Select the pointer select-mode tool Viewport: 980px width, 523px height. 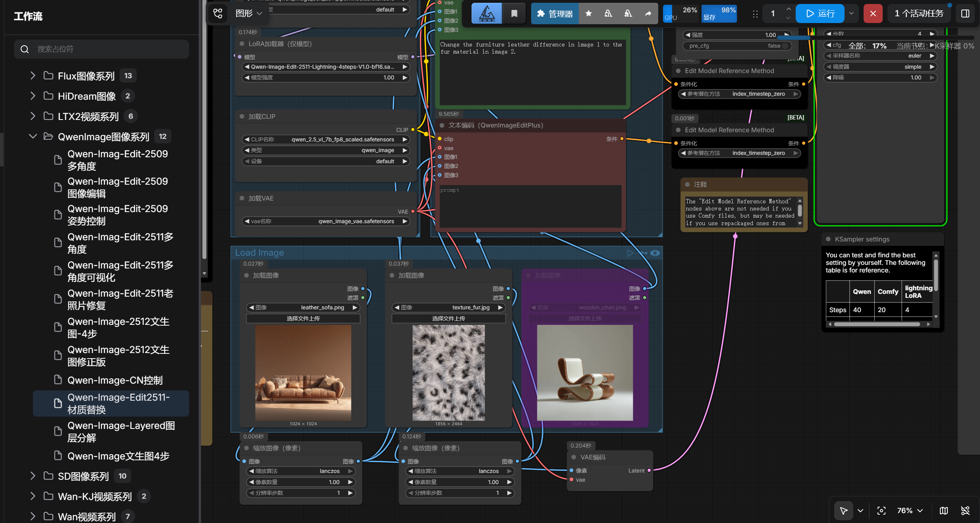844,511
